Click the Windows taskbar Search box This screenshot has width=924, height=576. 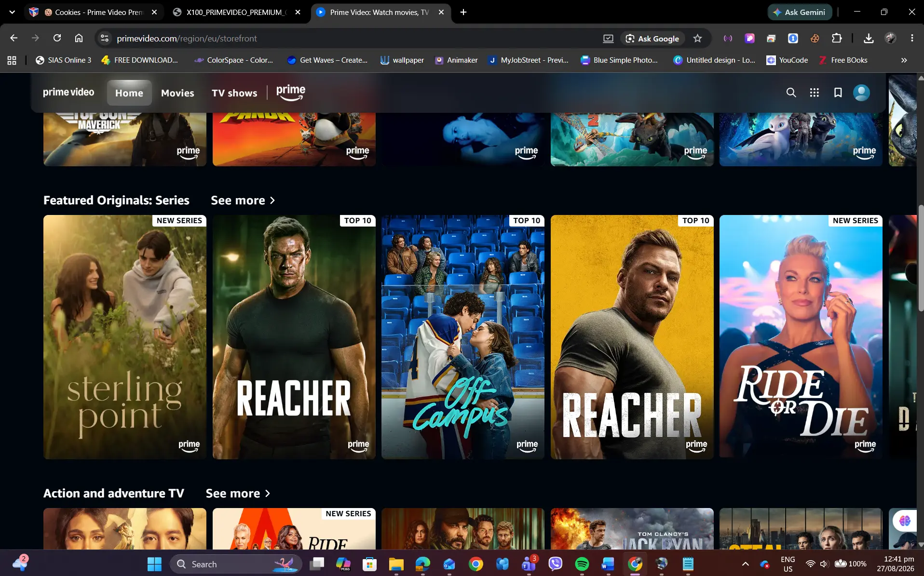(x=236, y=564)
